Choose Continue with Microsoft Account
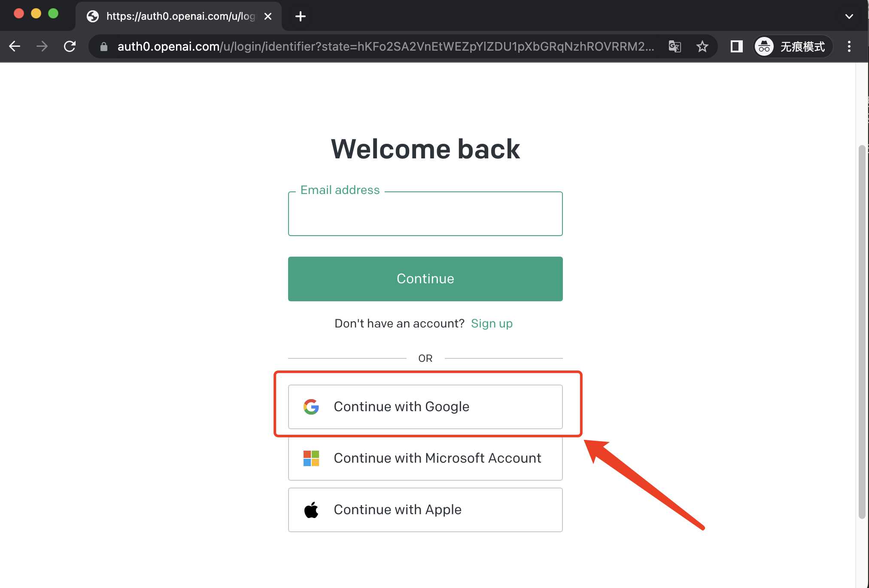The width and height of the screenshot is (869, 588). (x=425, y=458)
